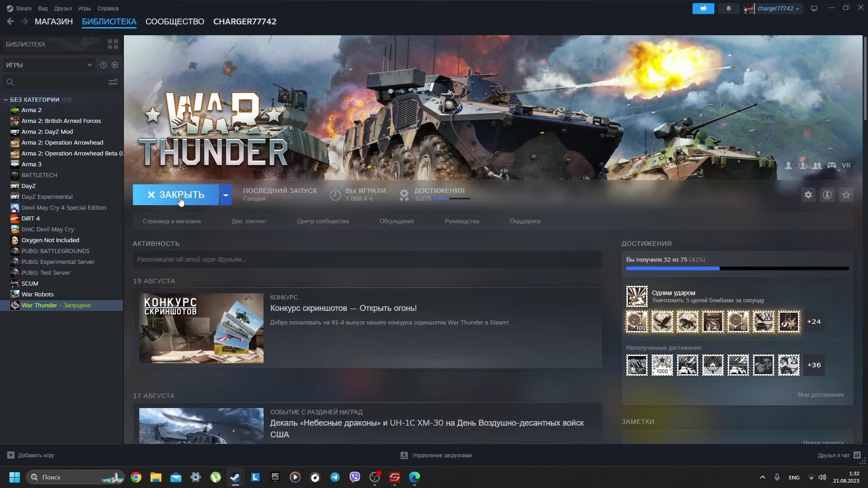Open advanced library filter settings
The image size is (868, 488).
[x=113, y=82]
